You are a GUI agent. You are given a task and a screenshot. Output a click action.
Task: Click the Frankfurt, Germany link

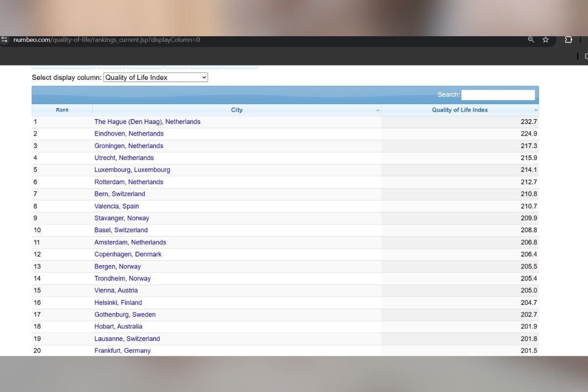click(122, 351)
